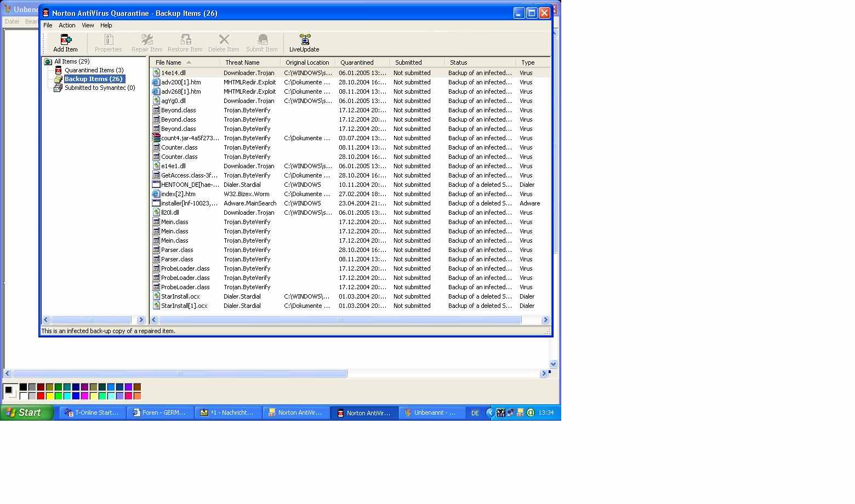The height and width of the screenshot is (504, 855).
Task: Click the Adware type cell
Action: coord(529,203)
